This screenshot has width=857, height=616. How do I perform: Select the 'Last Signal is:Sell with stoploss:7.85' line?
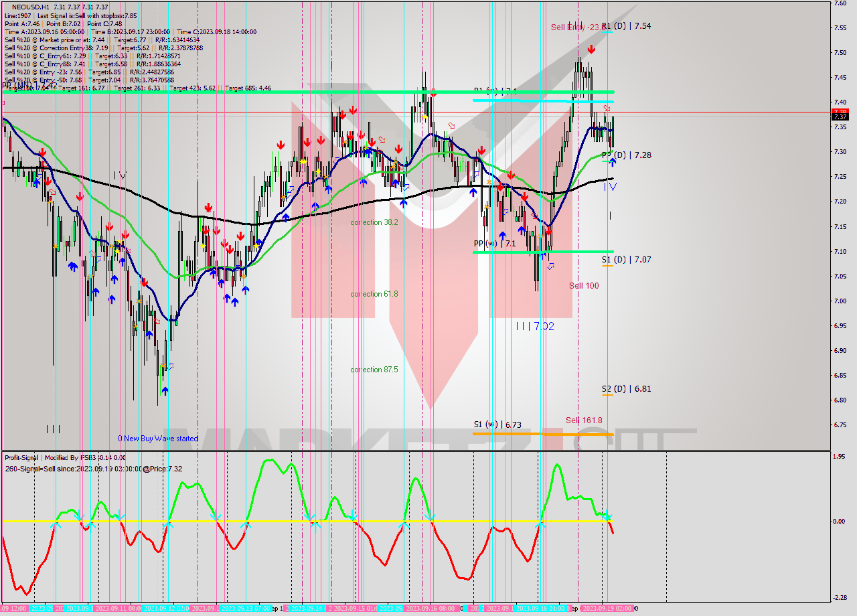86,15
